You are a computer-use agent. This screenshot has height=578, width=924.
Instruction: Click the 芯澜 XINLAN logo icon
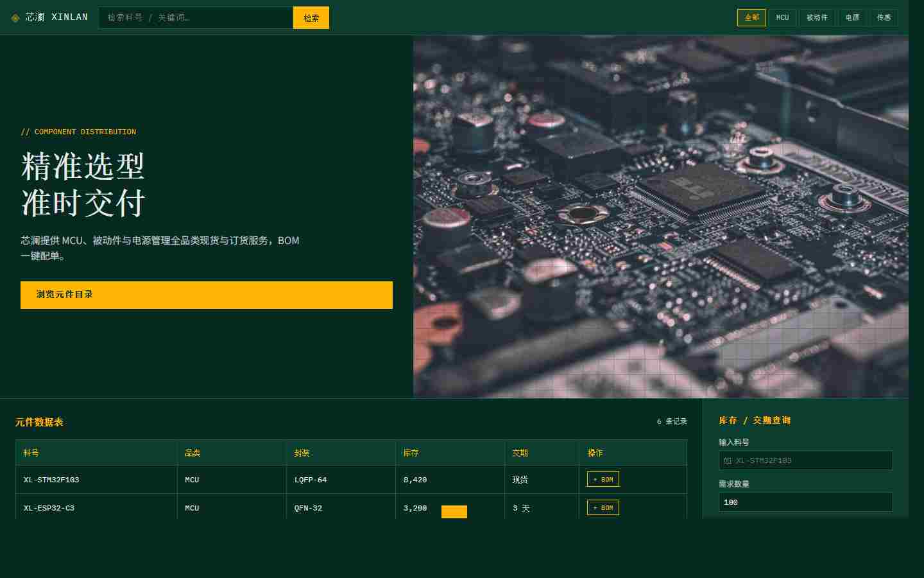coord(15,18)
